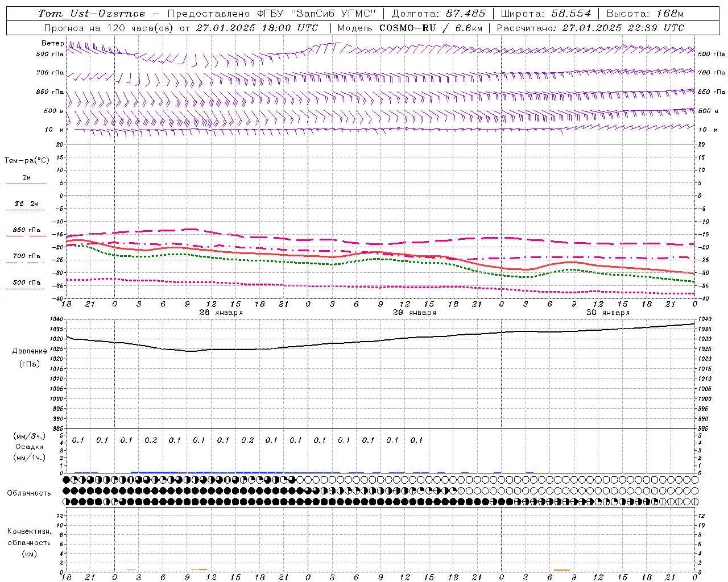The image size is (728, 582).
Task: Click the (мм/3ч.) precipitation unit label
Action: tap(30, 436)
